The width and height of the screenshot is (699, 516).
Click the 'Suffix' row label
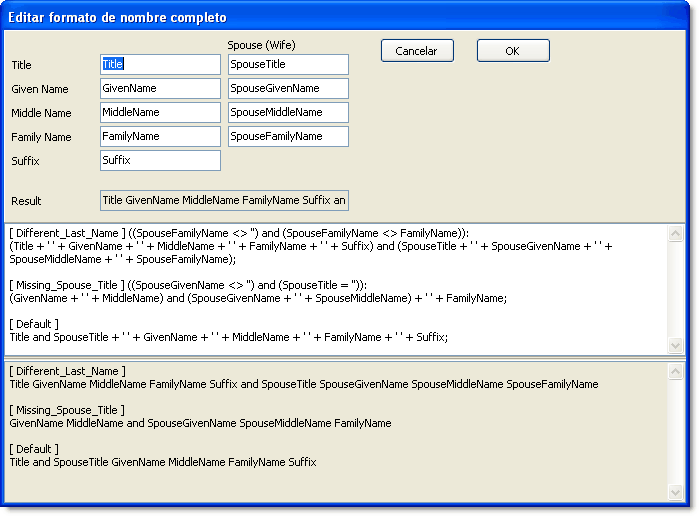tap(25, 161)
